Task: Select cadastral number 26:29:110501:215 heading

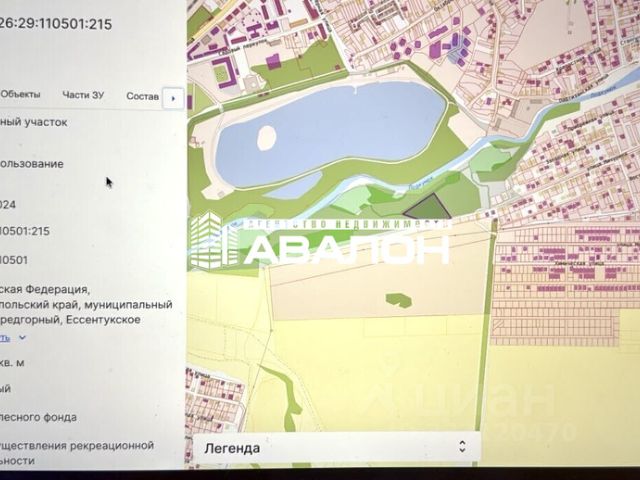Action: pos(56,24)
